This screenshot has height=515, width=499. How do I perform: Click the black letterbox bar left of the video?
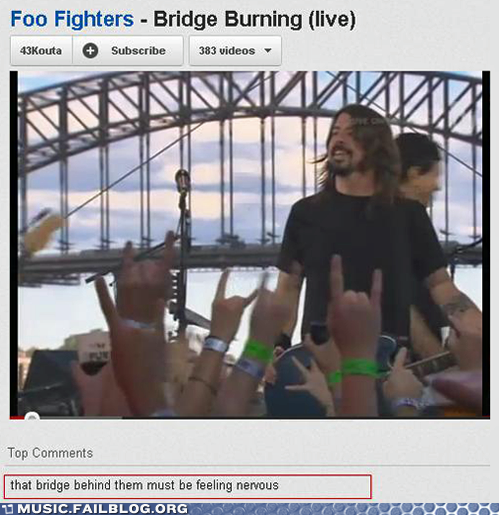point(14,243)
